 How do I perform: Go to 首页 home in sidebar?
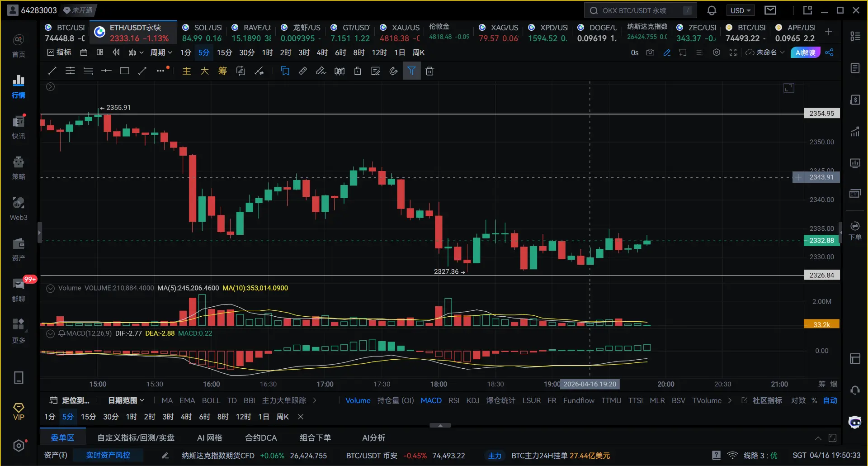(19, 46)
